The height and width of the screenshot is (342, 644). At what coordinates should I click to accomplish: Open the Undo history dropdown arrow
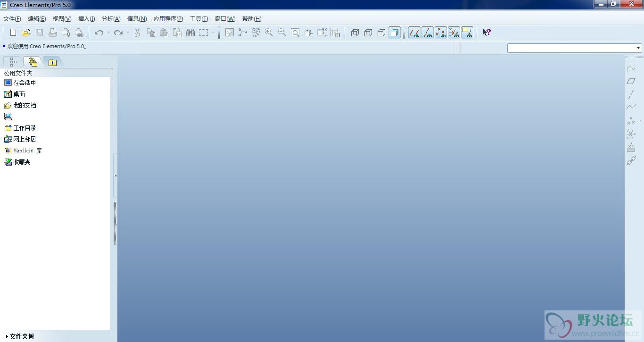point(108,33)
